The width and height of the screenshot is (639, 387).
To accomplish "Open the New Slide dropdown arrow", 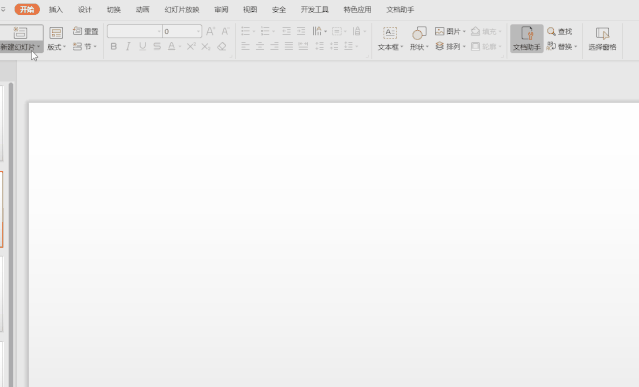I will pyautogui.click(x=38, y=47).
